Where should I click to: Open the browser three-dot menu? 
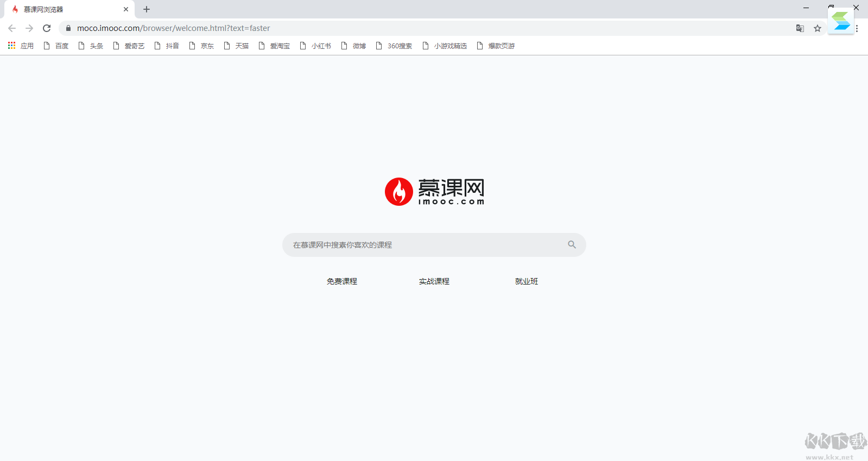point(857,28)
